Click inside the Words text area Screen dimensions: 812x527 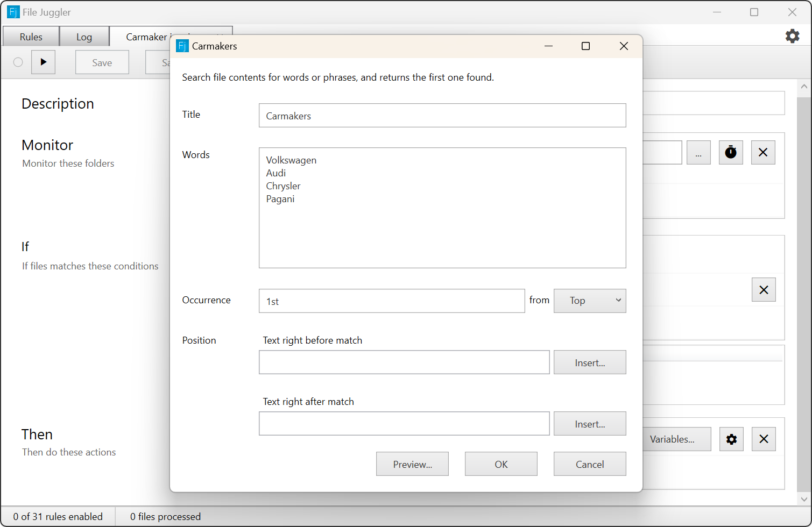click(x=442, y=208)
